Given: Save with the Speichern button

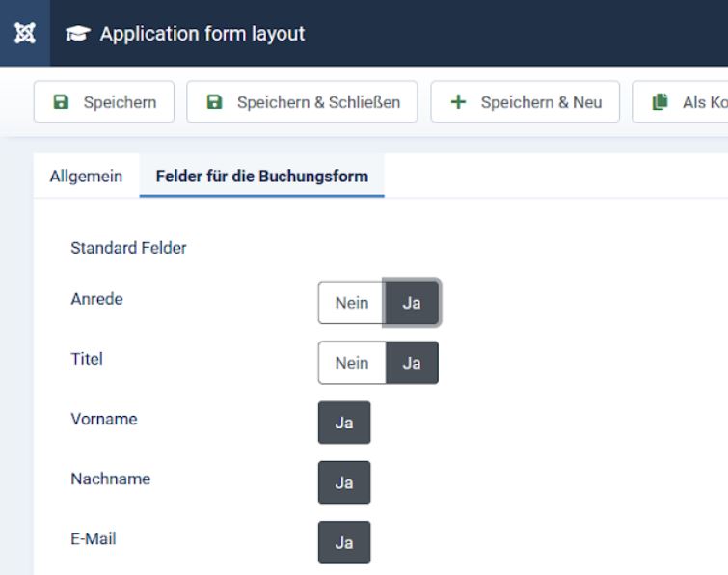Looking at the screenshot, I should click(104, 101).
